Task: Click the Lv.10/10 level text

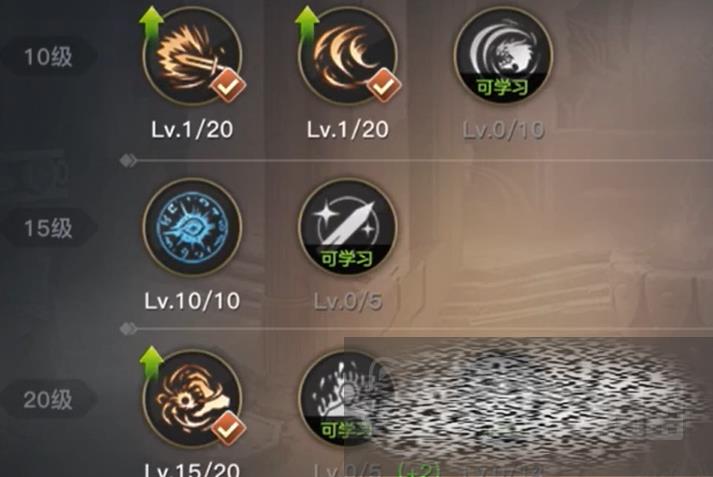Action: 192,301
